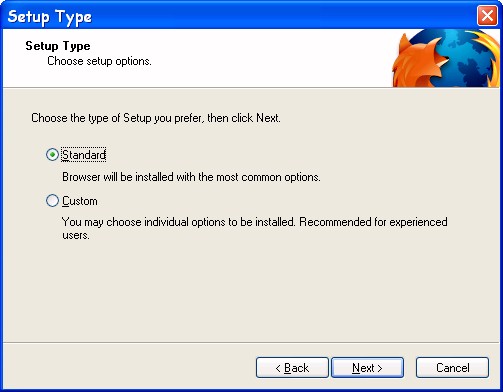
Task: Select the Standard radio button circle
Action: point(52,155)
